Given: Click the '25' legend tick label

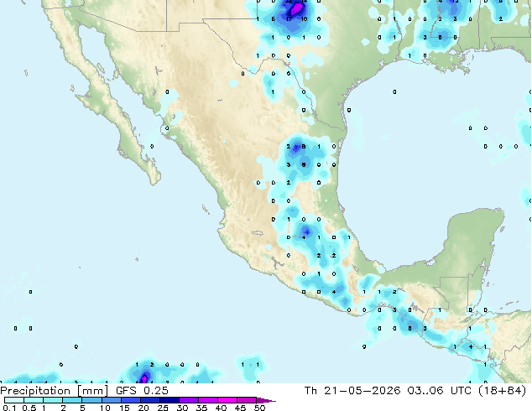Looking at the screenshot, I should [x=163, y=408].
